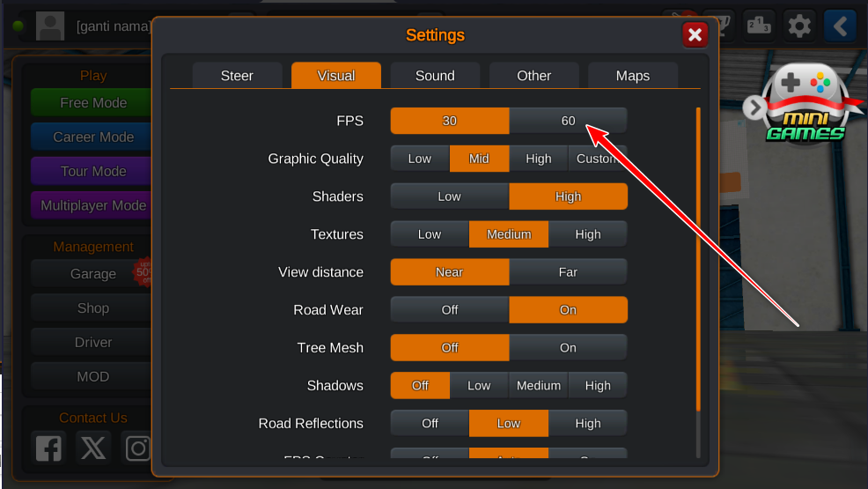Viewport: 868px width, 489px height.
Task: Open the X social media icon
Action: pyautogui.click(x=93, y=448)
